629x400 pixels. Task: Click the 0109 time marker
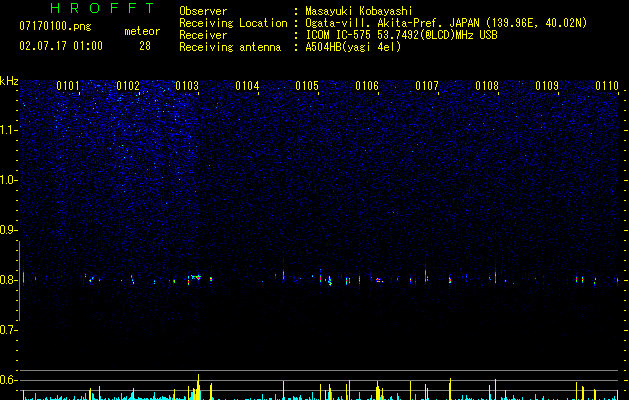click(x=547, y=86)
